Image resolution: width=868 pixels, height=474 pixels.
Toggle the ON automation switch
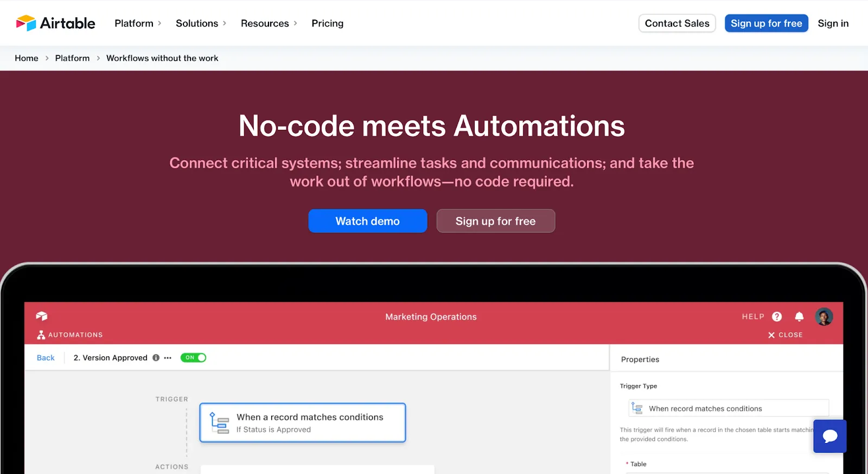(193, 358)
